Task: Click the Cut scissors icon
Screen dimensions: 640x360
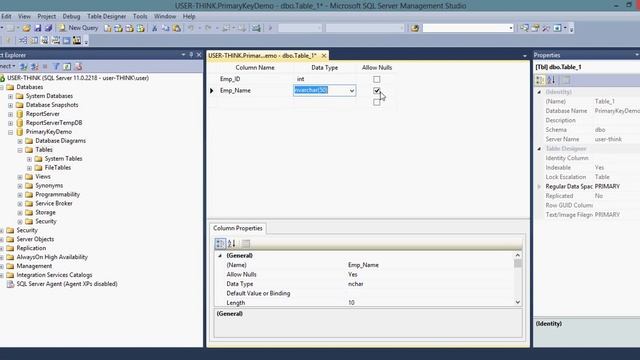Action: pos(155,28)
